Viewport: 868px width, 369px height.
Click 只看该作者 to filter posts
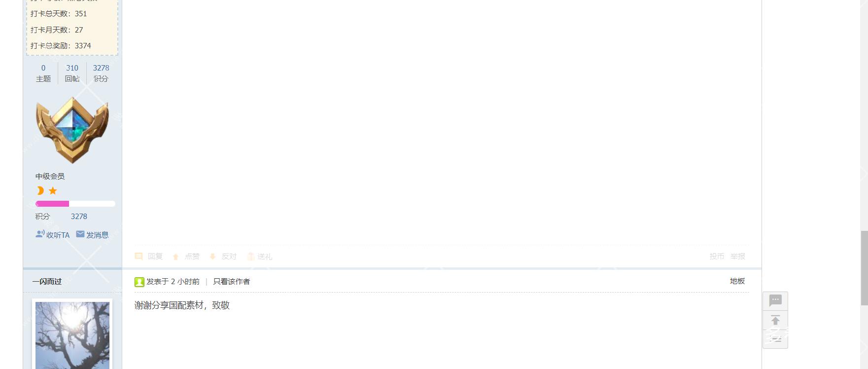coord(231,282)
